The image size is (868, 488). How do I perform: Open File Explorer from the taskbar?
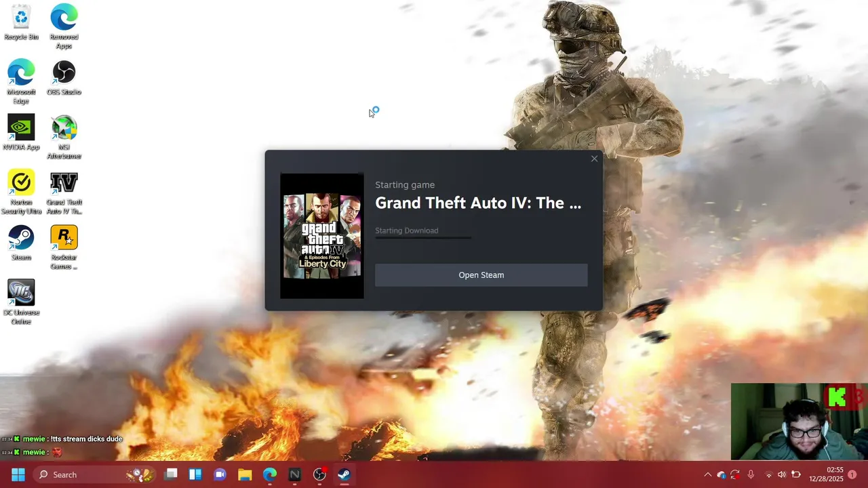(245, 474)
